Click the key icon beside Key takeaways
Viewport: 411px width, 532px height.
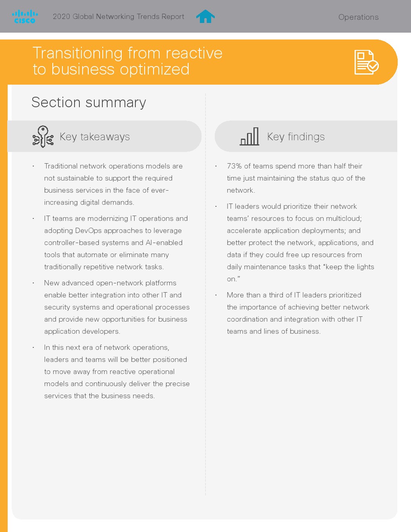(x=43, y=137)
